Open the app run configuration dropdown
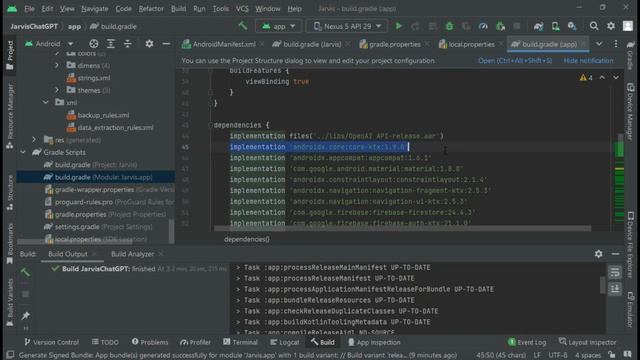 coord(279,26)
